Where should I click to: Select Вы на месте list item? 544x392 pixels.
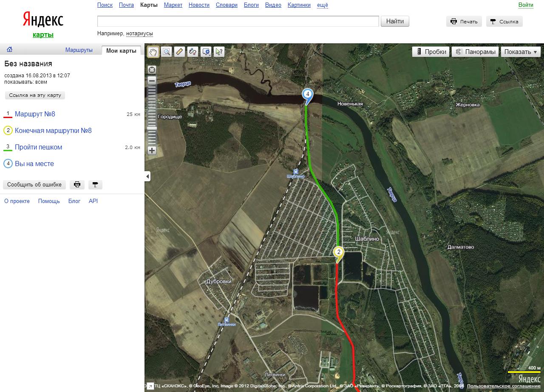pyautogui.click(x=34, y=164)
